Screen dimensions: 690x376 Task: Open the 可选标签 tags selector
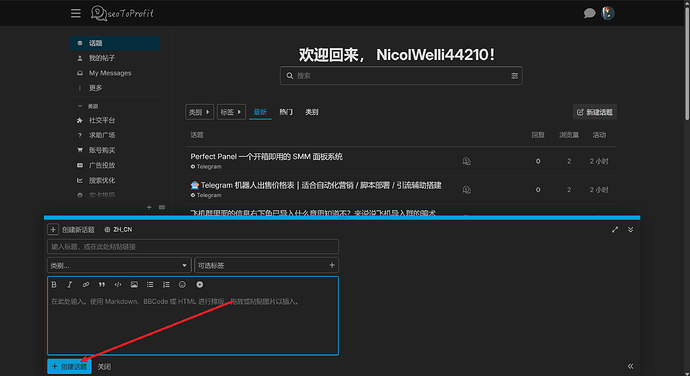(267, 265)
